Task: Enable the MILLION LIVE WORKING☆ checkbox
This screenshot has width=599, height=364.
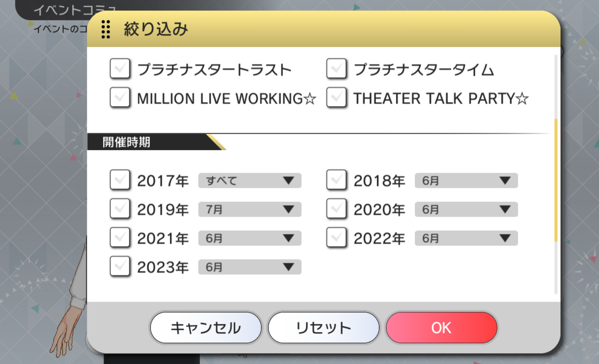Action: 120,97
